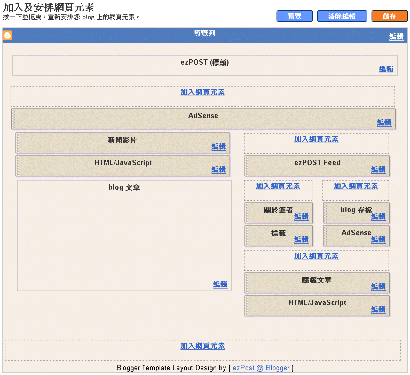Open the ezPost @ Blogger credit link
This screenshot has height=375, width=410.
pyautogui.click(x=261, y=368)
